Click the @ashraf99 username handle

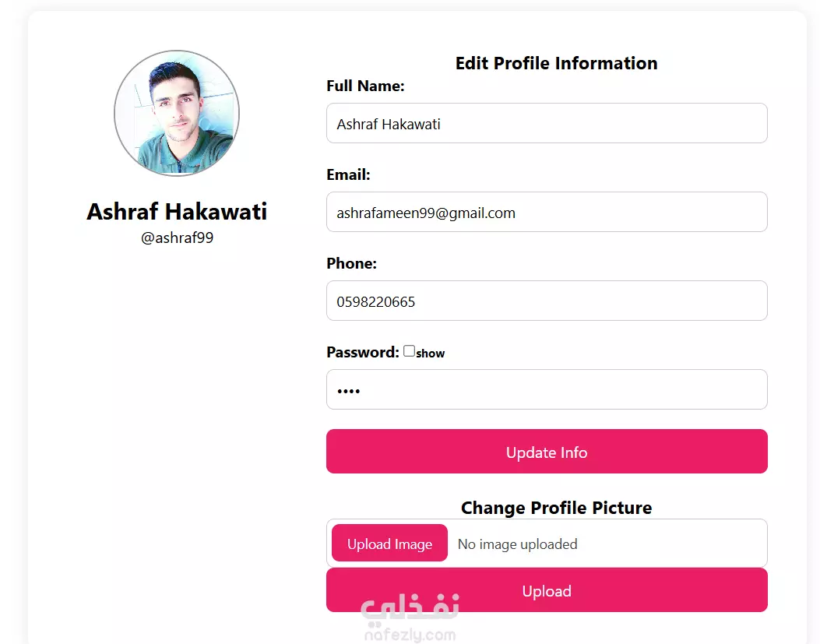point(177,238)
